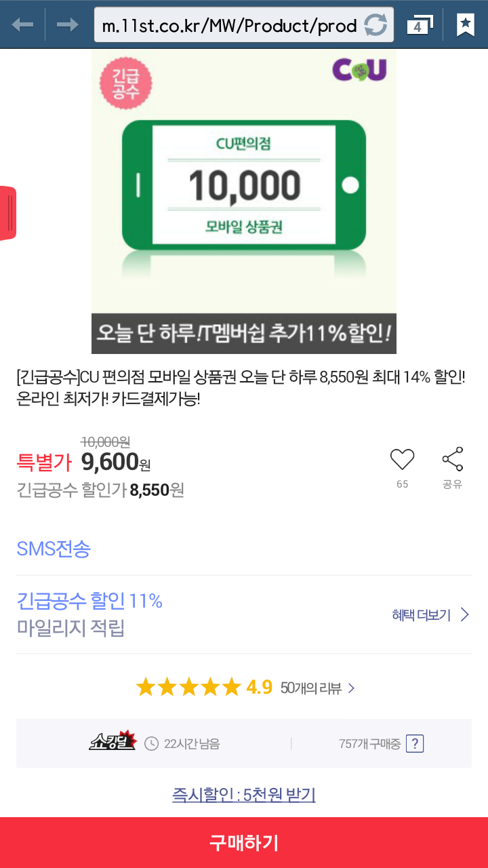The height and width of the screenshot is (868, 488).
Task: Tap the browser URL address bar
Action: coord(229,26)
